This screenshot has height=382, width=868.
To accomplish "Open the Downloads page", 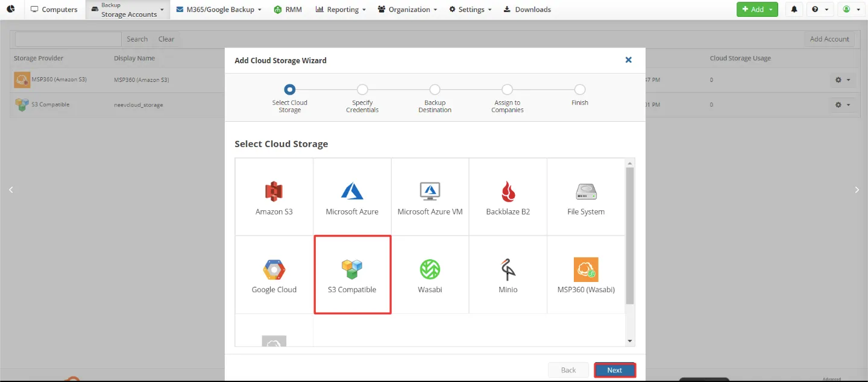I will (x=527, y=10).
